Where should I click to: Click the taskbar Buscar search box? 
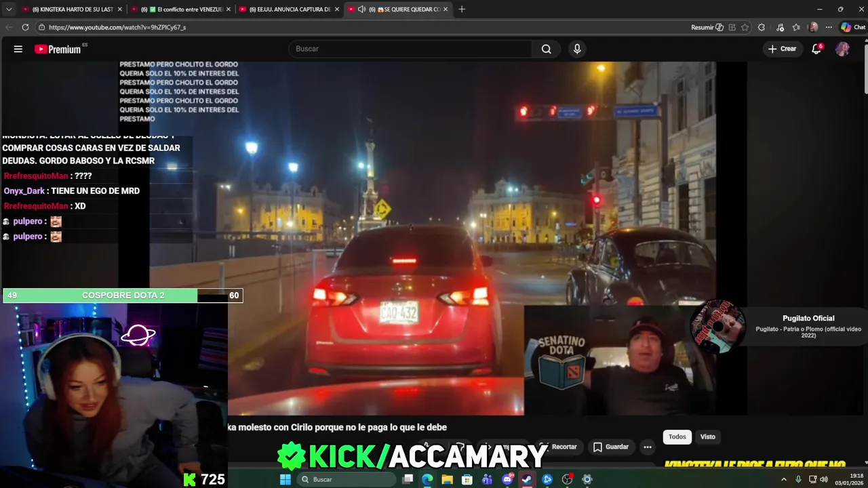click(347, 479)
